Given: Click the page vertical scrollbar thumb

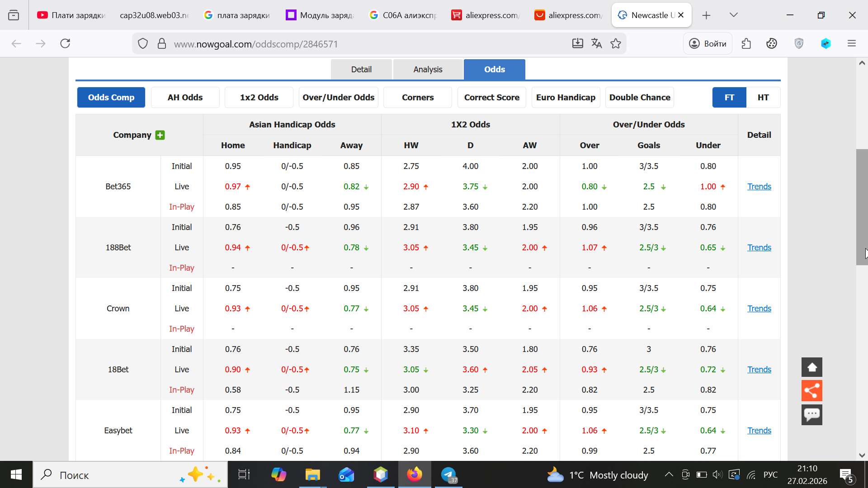Looking at the screenshot, I should [862, 207].
